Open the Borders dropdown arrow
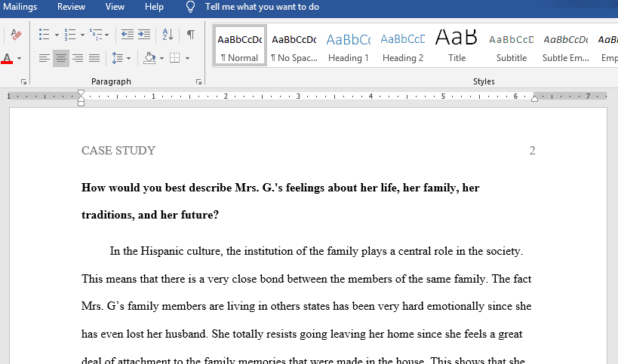The width and height of the screenshot is (618, 364). coord(187,59)
